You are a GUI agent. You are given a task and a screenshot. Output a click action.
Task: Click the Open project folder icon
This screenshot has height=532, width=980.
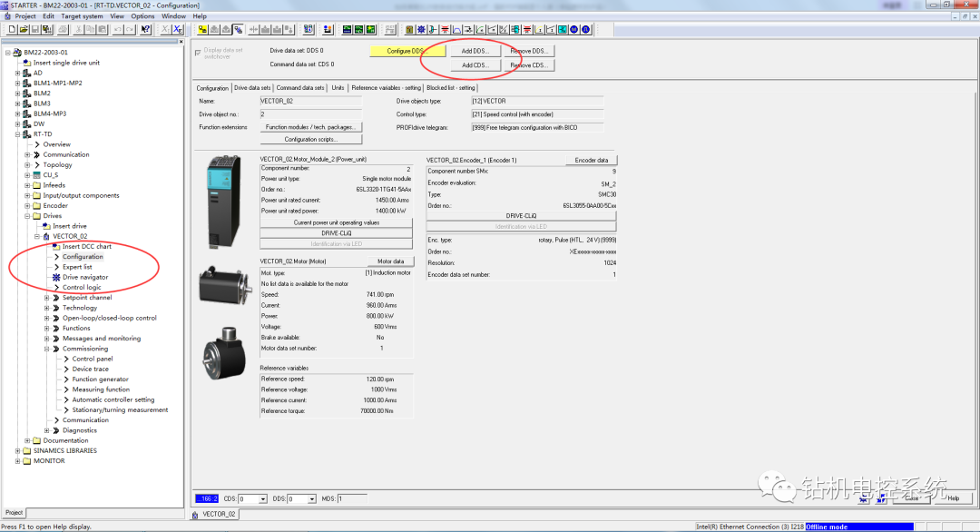(x=24, y=29)
